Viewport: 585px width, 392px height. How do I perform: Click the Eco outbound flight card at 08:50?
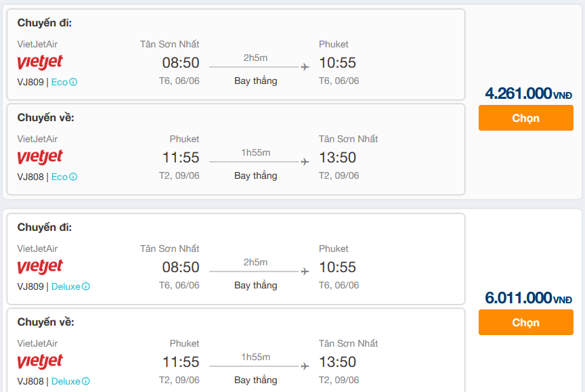(236, 54)
